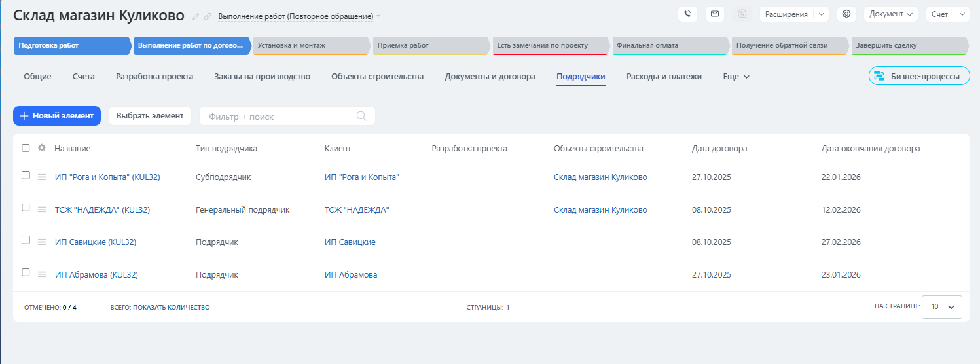980x364 pixels.
Task: Switch to Расходы и платежи tab
Action: tap(664, 77)
